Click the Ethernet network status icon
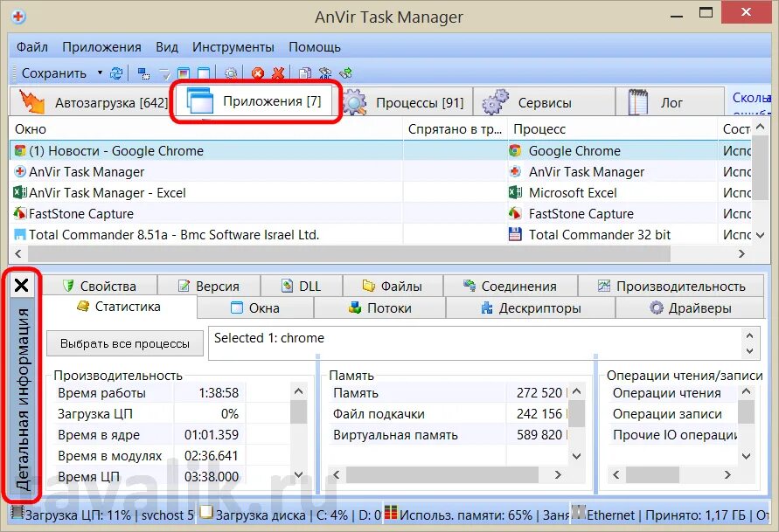The width and height of the screenshot is (779, 532). [579, 513]
